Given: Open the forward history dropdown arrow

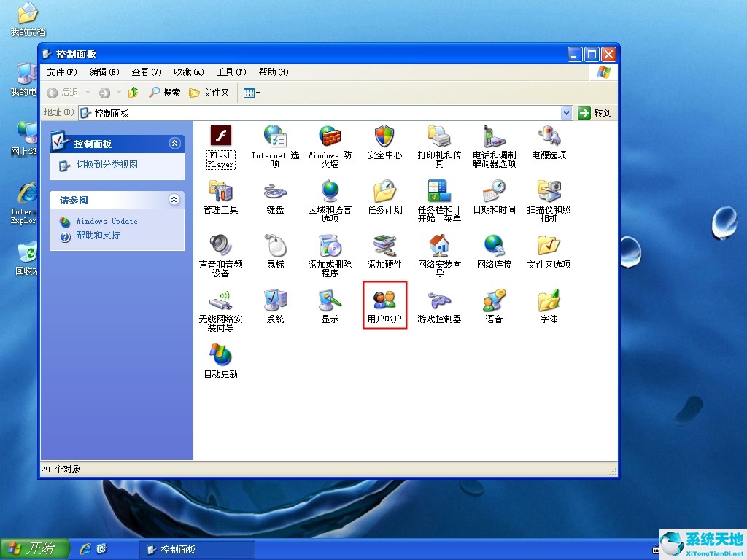Looking at the screenshot, I should pyautogui.click(x=119, y=93).
